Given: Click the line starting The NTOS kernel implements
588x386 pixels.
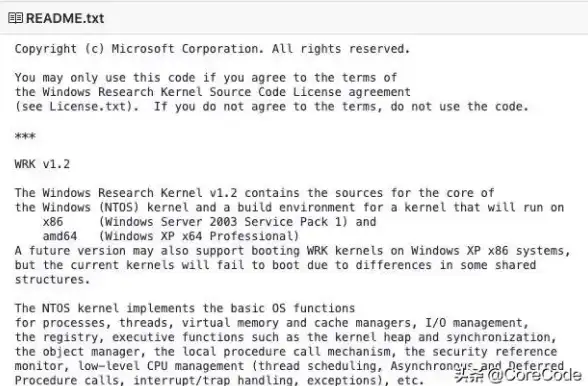Looking at the screenshot, I should (x=185, y=308).
